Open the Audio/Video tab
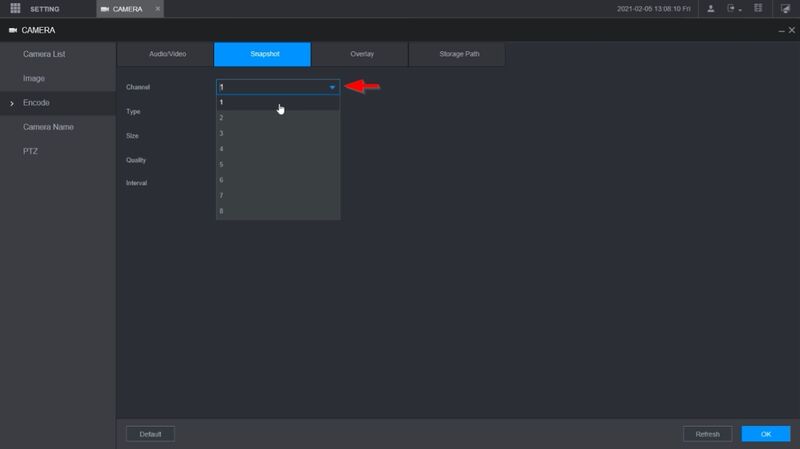 165,54
